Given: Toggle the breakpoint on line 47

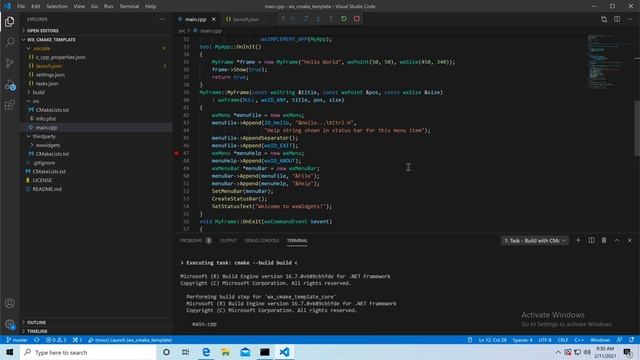Looking at the screenshot, I should coord(176,153).
